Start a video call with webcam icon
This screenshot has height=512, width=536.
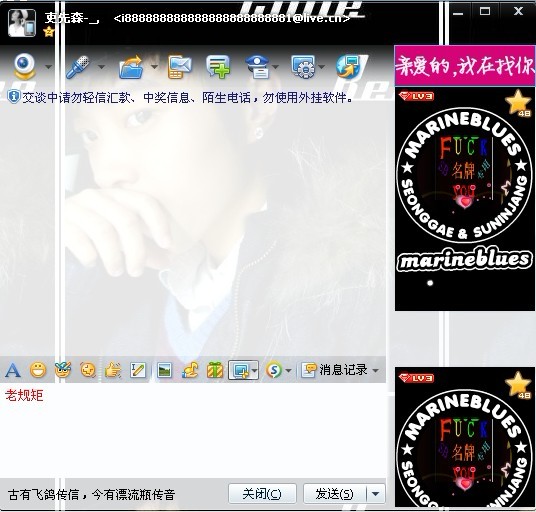point(25,67)
